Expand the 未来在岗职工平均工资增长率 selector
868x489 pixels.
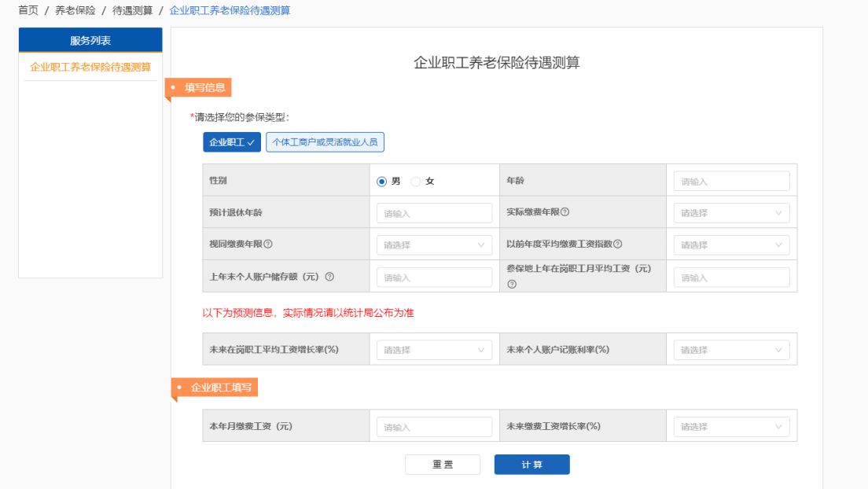(x=433, y=349)
